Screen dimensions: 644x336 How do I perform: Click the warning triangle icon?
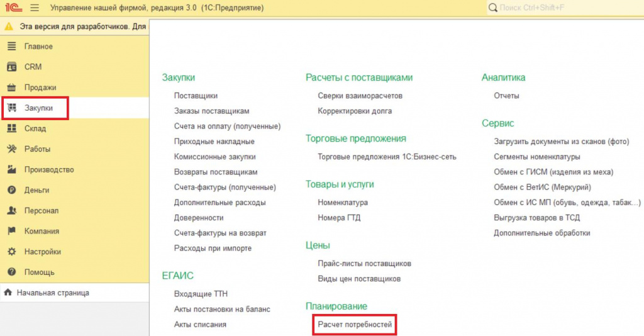9,26
